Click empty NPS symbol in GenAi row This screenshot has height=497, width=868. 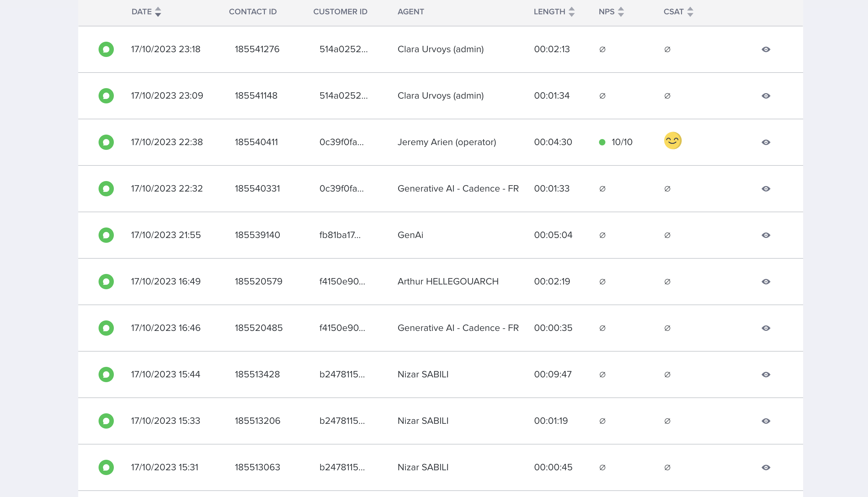coord(602,235)
